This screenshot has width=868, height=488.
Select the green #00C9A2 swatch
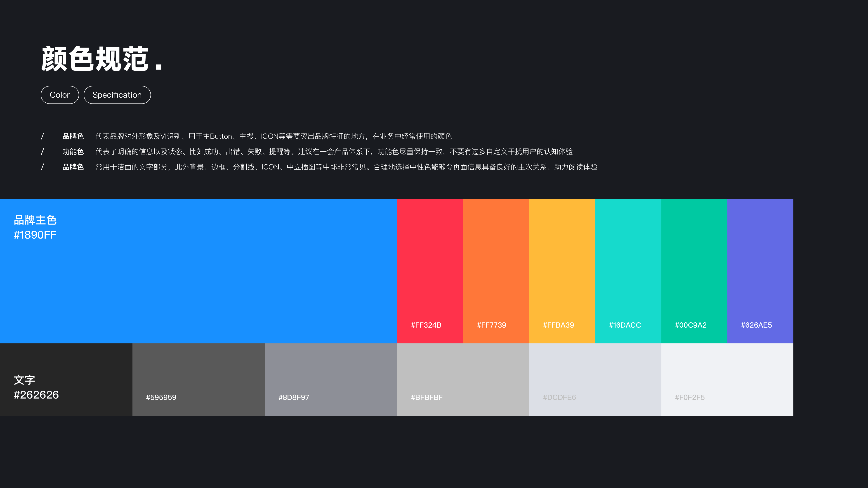[694, 271]
